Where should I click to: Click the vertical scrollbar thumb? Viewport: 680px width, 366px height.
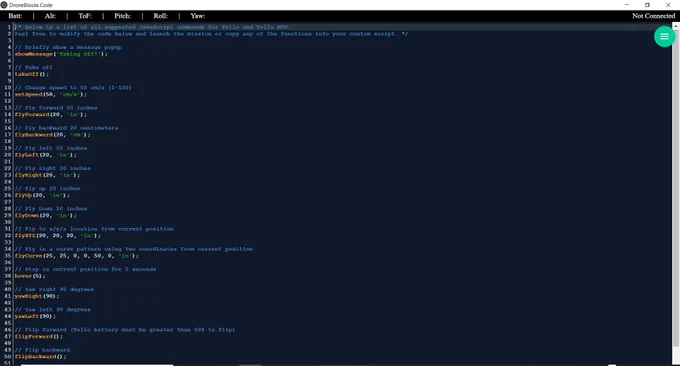[x=676, y=187]
